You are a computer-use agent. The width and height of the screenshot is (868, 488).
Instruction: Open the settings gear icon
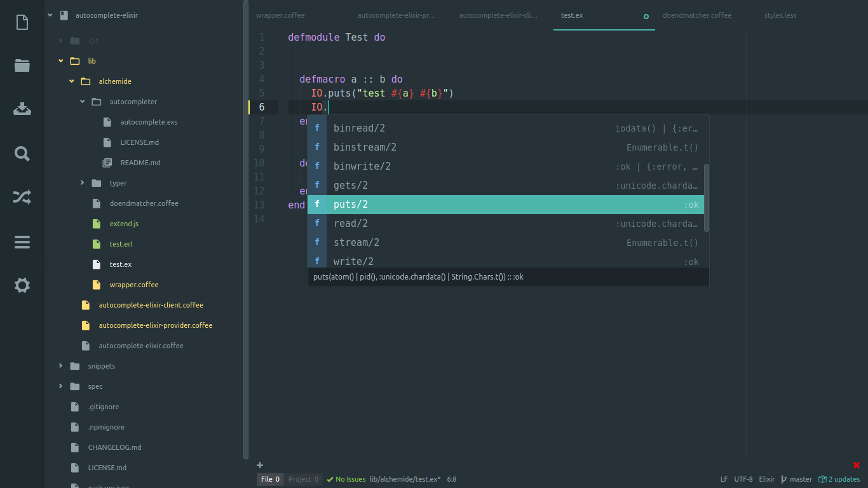click(22, 285)
